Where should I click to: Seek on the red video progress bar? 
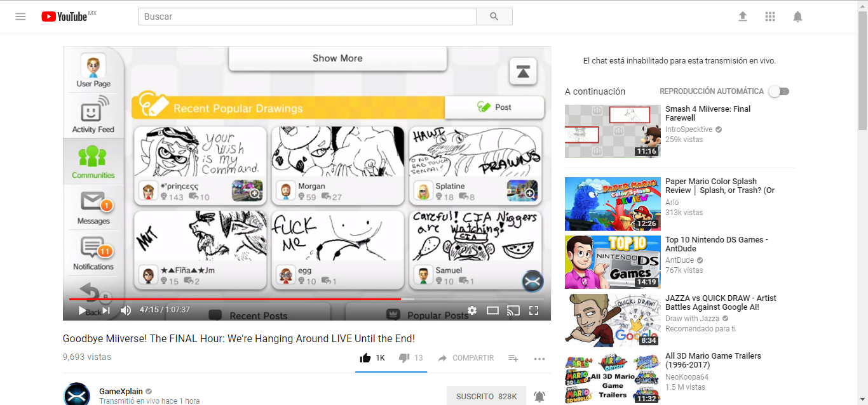coord(254,299)
